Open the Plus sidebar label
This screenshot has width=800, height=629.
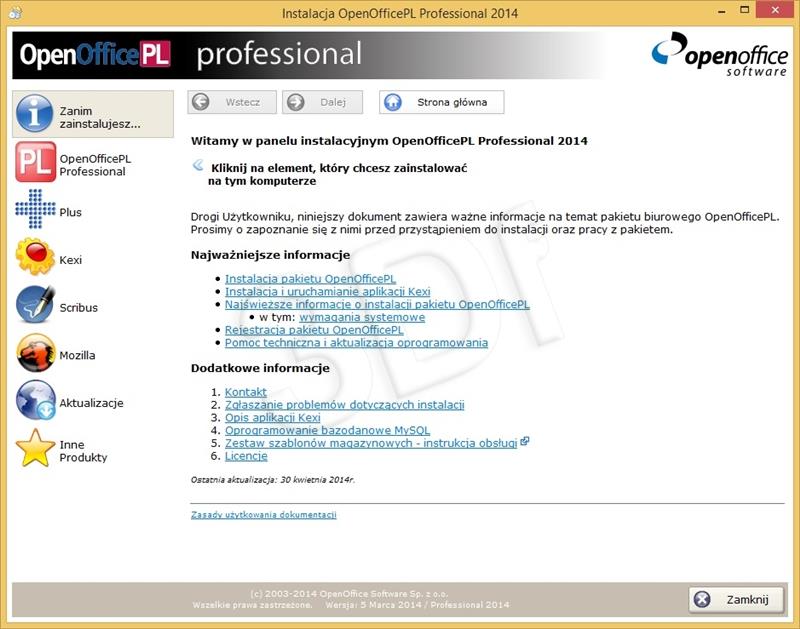(70, 212)
